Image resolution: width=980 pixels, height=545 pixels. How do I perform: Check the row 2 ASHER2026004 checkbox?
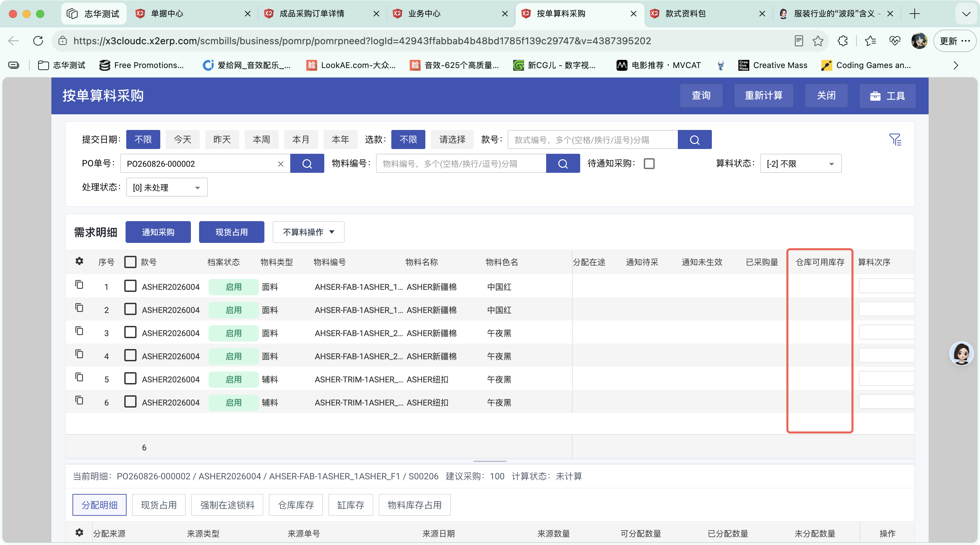(130, 309)
